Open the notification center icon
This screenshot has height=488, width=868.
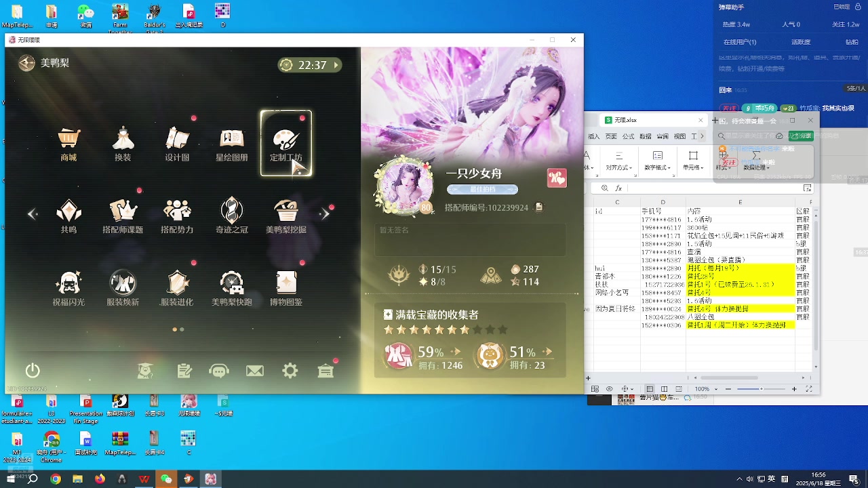[x=854, y=479]
